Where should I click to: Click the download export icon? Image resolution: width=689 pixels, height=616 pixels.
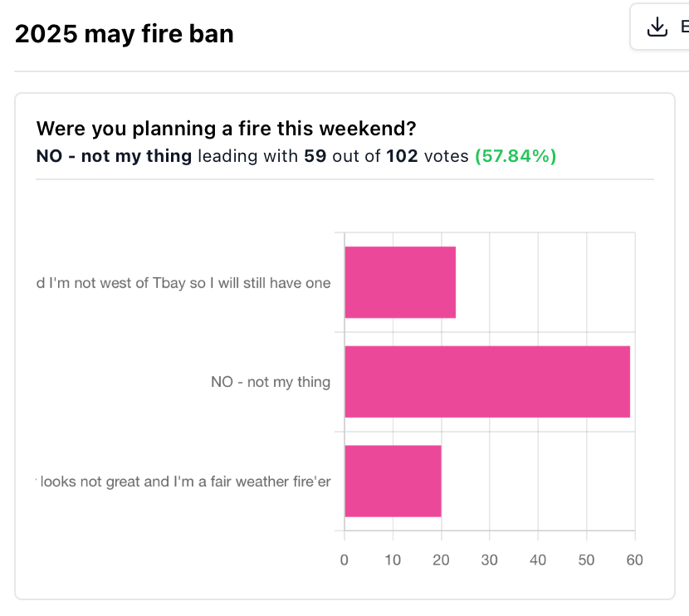657,27
